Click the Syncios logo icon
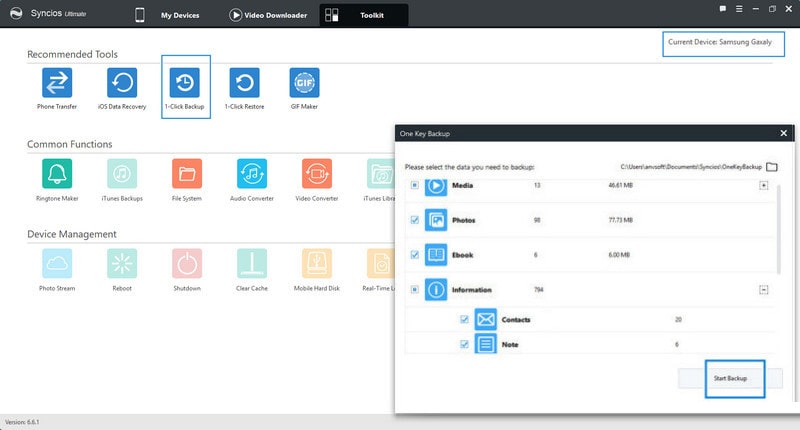The image size is (800, 430). [16, 13]
